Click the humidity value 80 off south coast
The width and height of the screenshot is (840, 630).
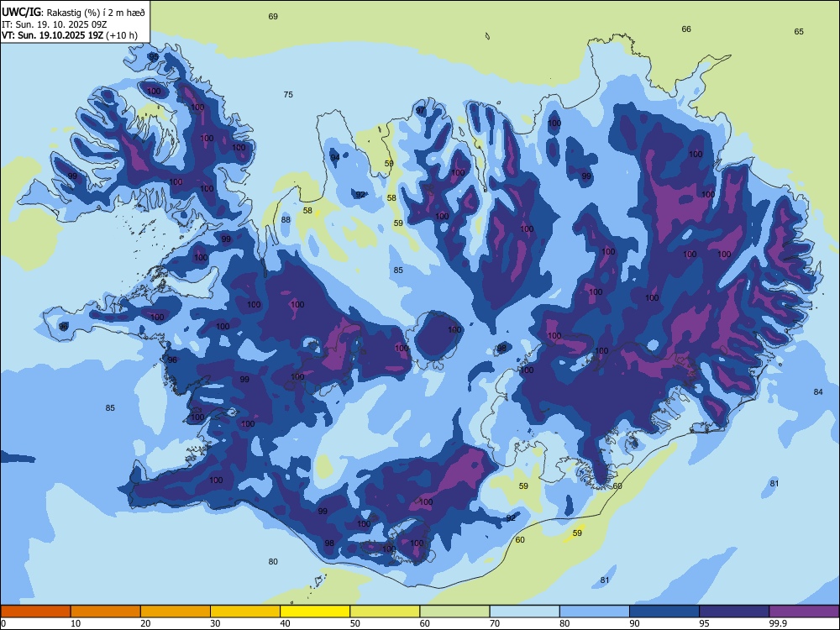click(273, 561)
